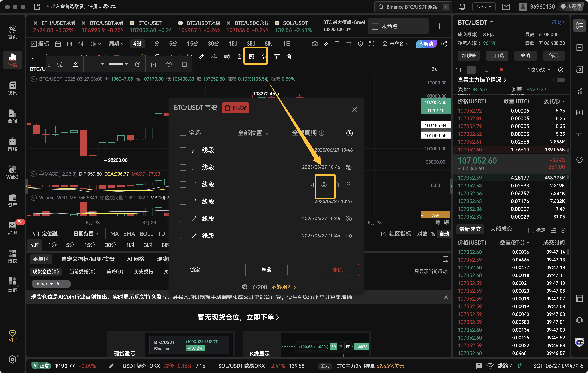
Task: Open the 全部周期 filter dropdown
Action: point(311,133)
